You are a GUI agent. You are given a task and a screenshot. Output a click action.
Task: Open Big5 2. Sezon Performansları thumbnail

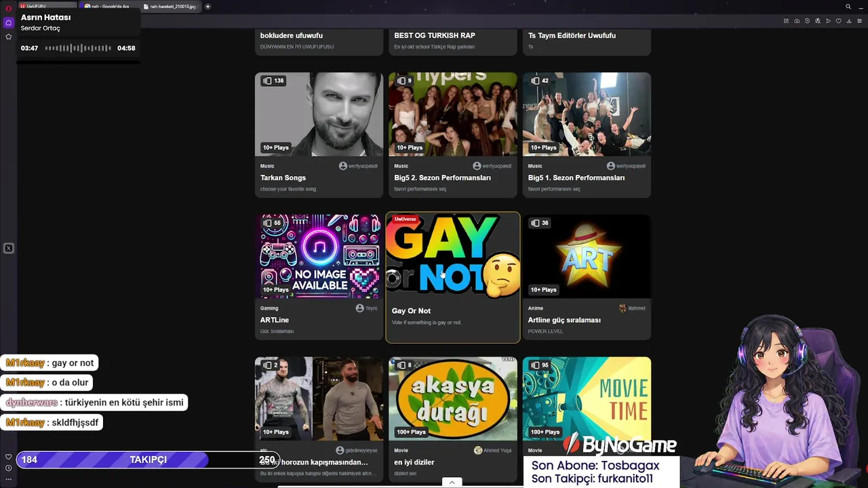click(452, 114)
